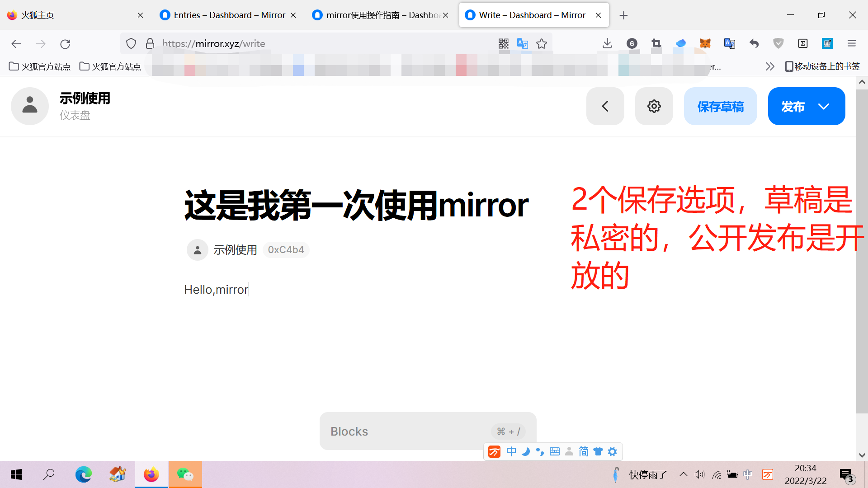Open the QR code icon in address bar

[x=503, y=43]
